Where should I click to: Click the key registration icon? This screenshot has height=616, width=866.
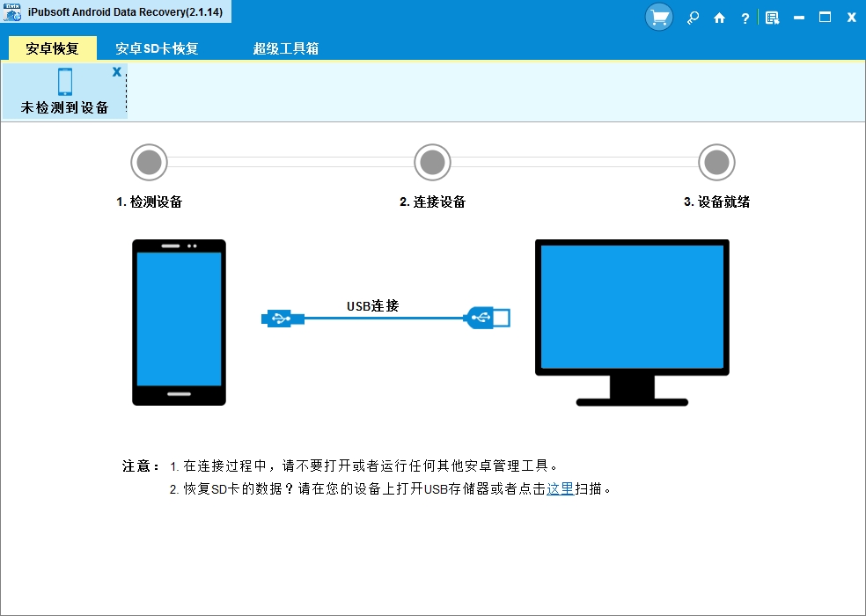(x=693, y=18)
